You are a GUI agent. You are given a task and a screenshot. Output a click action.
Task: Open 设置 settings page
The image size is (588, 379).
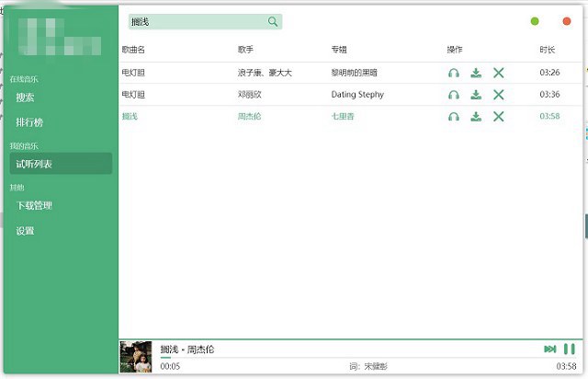coord(25,231)
